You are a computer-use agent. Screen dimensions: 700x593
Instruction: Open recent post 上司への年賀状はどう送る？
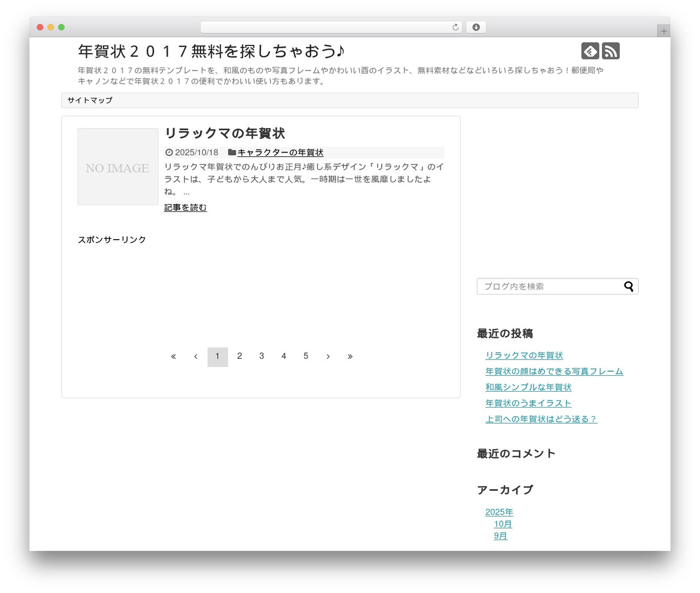point(541,419)
